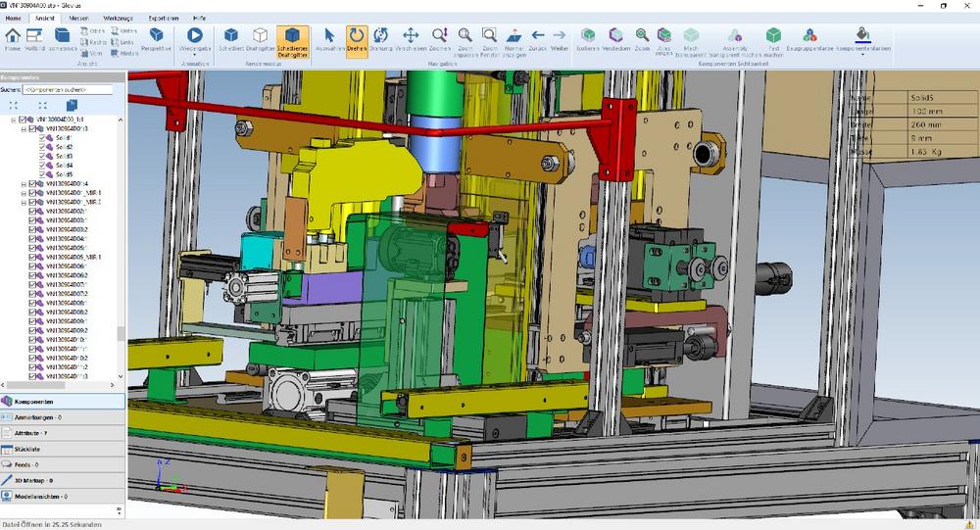Click the component search input field
The width and height of the screenshot is (980, 530).
point(70,89)
